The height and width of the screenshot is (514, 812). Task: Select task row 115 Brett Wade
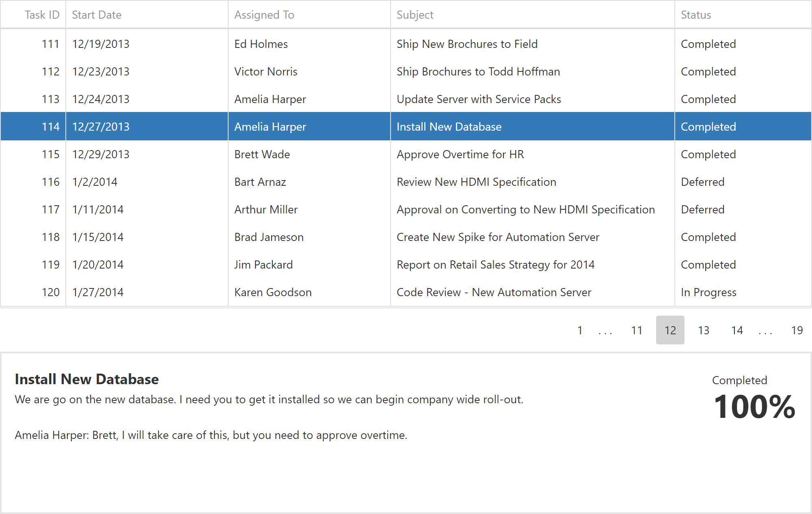click(406, 154)
